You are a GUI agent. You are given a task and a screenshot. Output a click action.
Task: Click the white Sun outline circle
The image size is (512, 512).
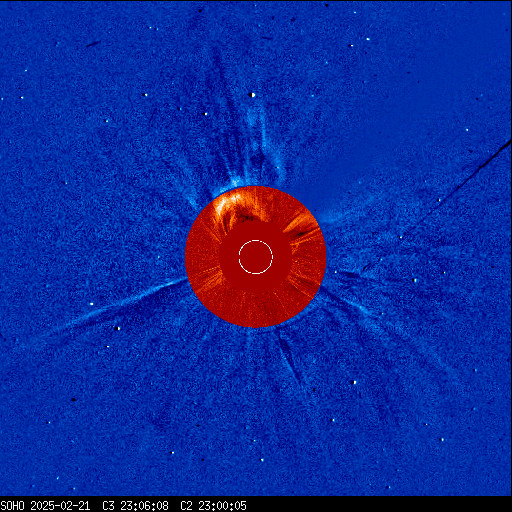[x=256, y=257]
